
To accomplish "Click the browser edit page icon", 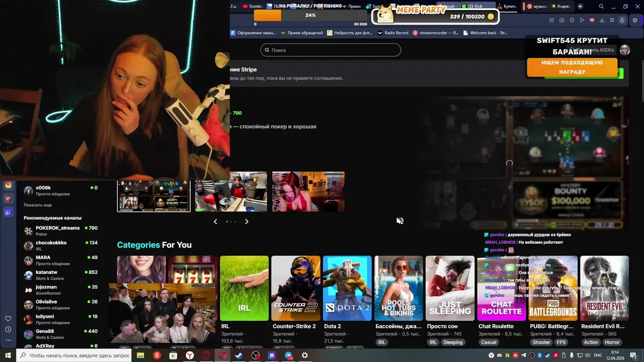I will click(x=551, y=20).
